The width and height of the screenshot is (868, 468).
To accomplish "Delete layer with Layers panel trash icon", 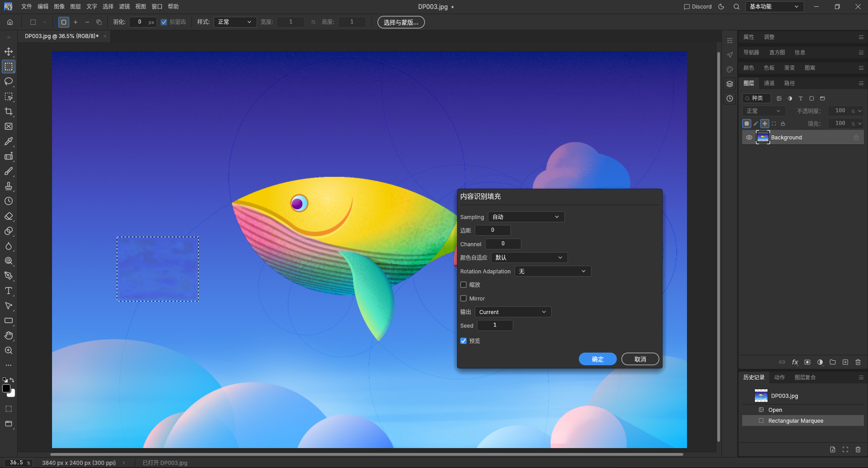I will [x=858, y=362].
